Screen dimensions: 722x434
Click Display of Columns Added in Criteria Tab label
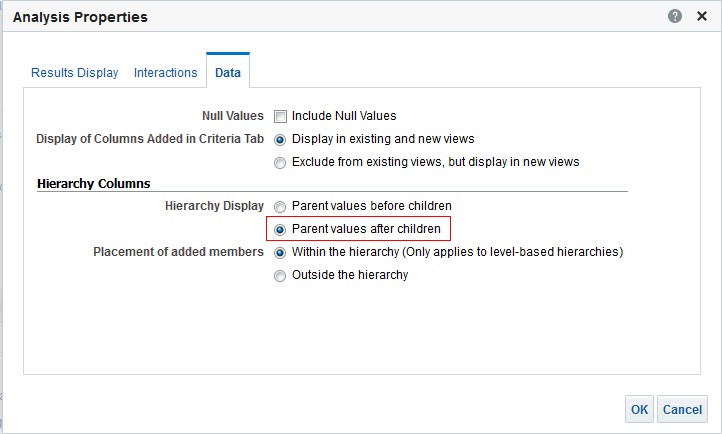(x=150, y=139)
